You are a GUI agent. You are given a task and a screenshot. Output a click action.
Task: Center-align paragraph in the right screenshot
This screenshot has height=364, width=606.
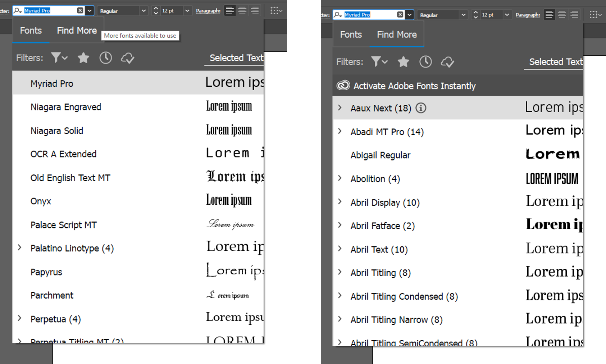[562, 14]
